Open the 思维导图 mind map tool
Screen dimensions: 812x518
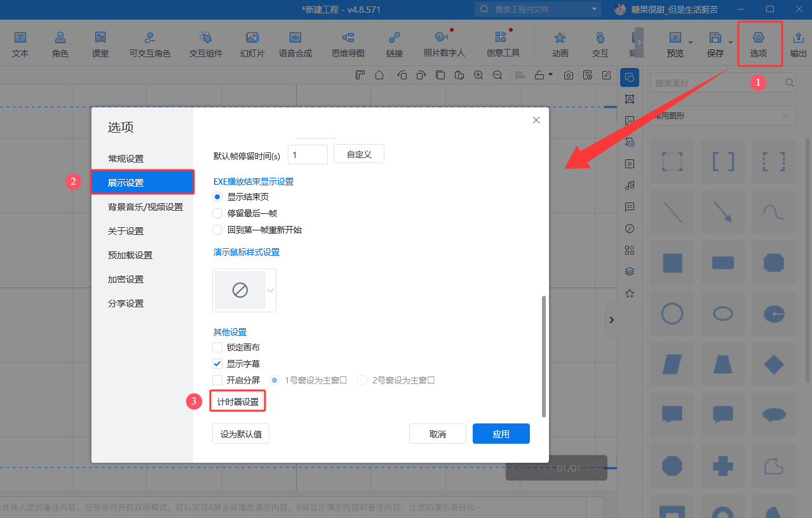(x=348, y=44)
